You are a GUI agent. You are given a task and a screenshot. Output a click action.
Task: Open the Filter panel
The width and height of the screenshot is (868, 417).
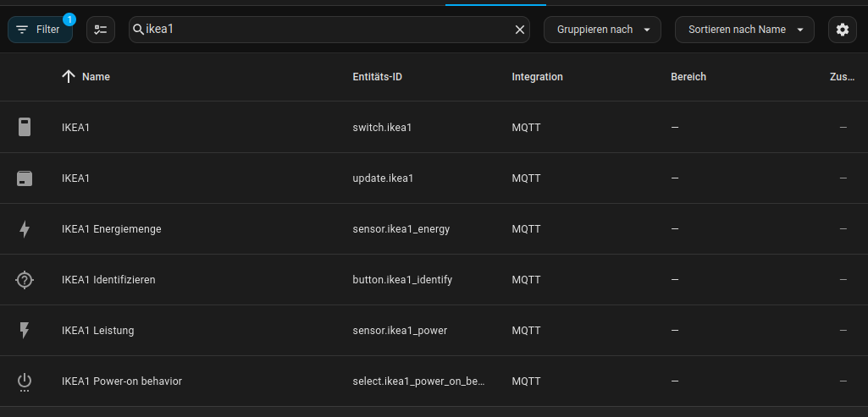(x=40, y=30)
